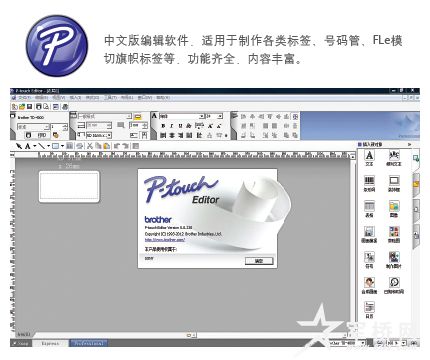Insert a Table object from the side panel
The image size is (430, 360).
[369, 209]
